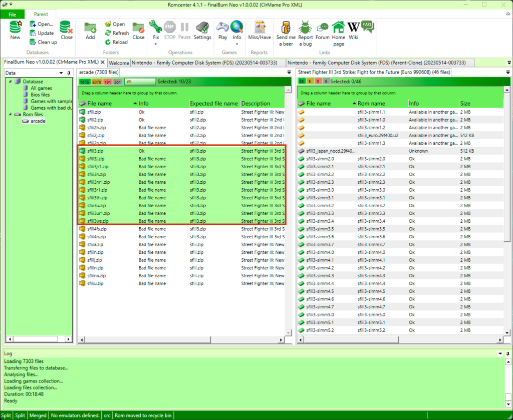The height and width of the screenshot is (420, 513).
Task: Sort by the Rom name column
Action: click(x=382, y=104)
